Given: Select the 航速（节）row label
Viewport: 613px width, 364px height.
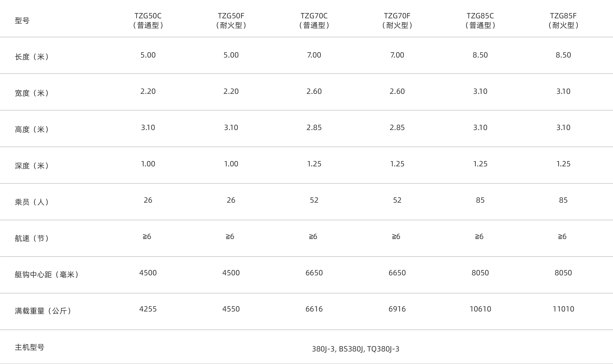Looking at the screenshot, I should coord(31,238).
